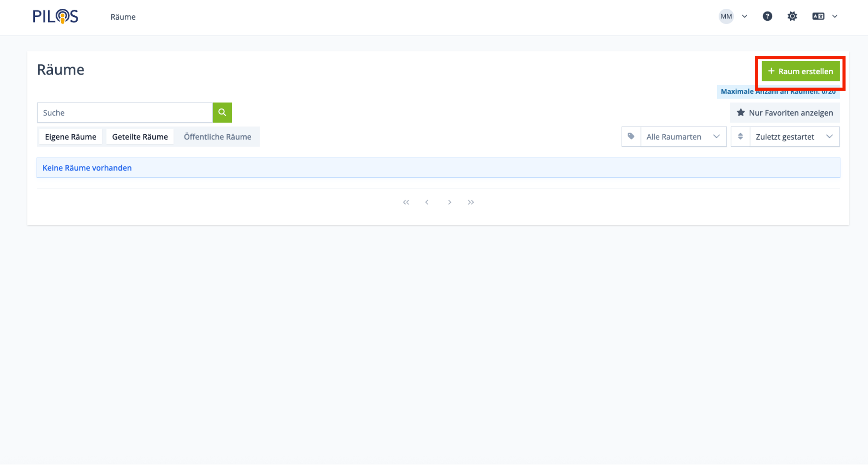Click the green search magnifier button
This screenshot has height=465, width=868.
222,113
